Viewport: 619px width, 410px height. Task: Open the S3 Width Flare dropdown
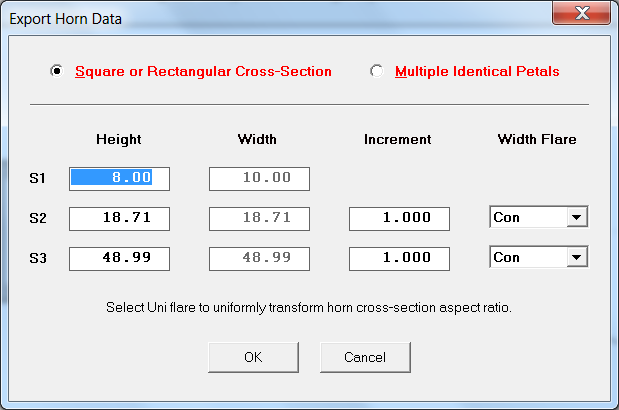pyautogui.click(x=576, y=257)
